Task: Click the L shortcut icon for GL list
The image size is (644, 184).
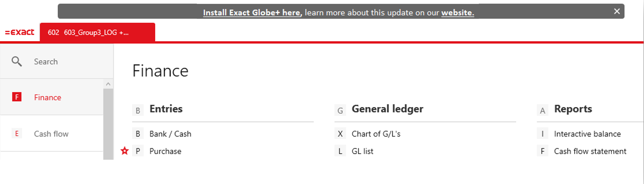Action: pyautogui.click(x=340, y=151)
